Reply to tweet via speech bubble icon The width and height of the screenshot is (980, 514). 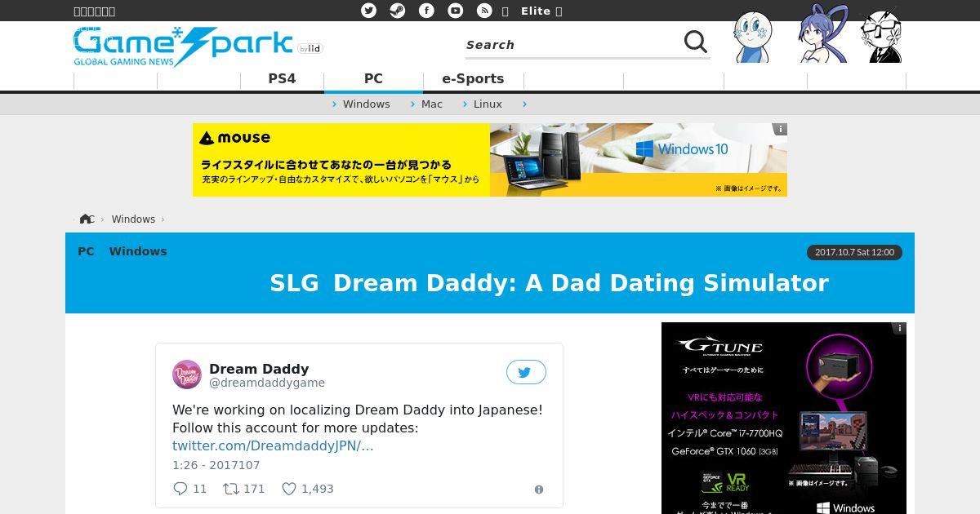[180, 489]
